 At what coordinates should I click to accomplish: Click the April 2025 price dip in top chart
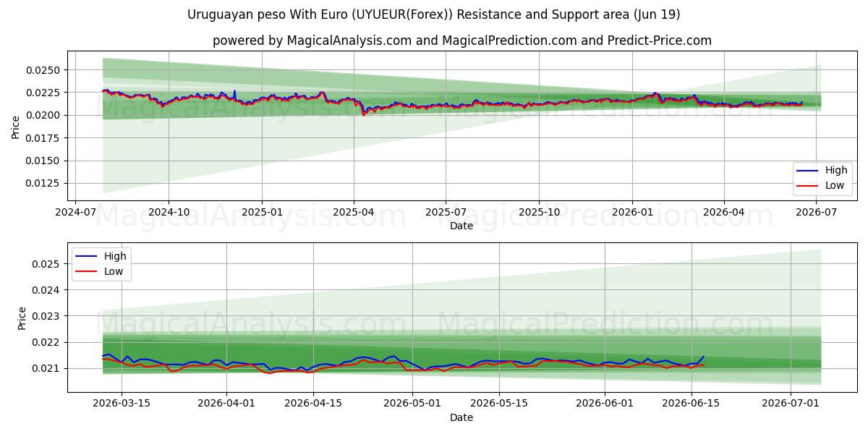coord(364,114)
